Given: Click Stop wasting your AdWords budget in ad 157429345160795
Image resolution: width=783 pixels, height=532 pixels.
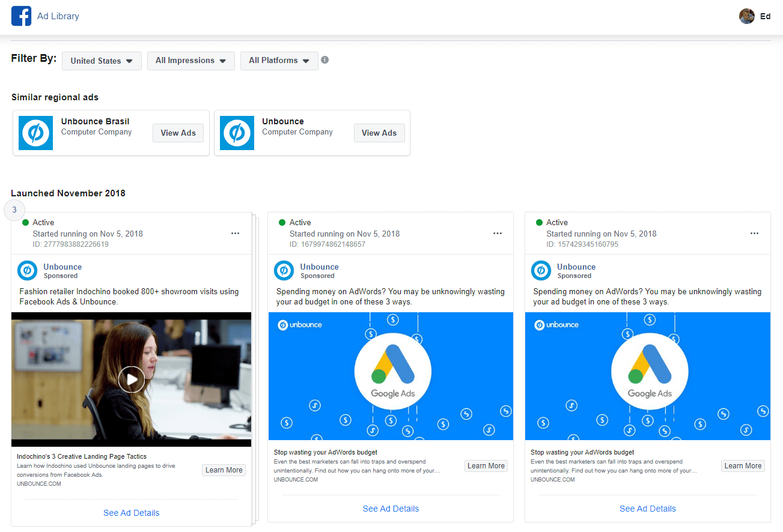Looking at the screenshot, I should 582,452.
